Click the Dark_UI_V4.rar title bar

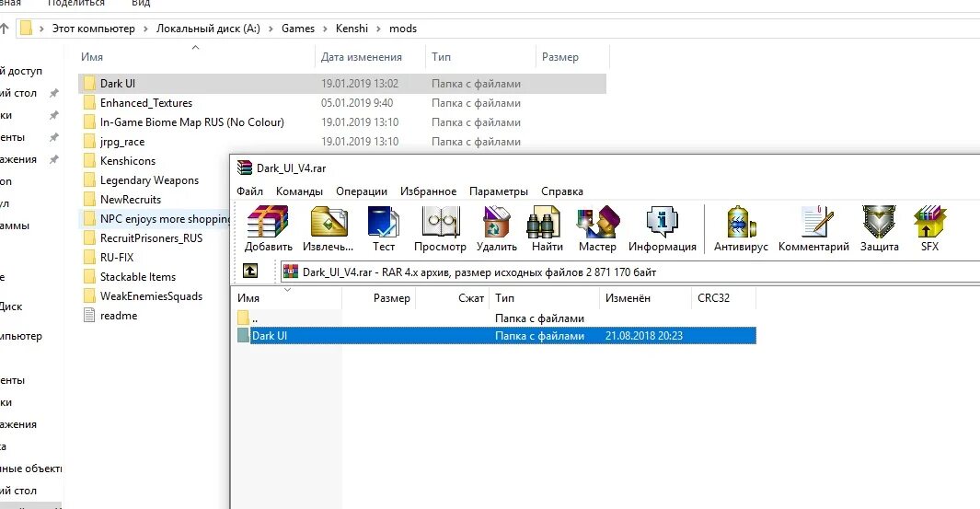click(x=605, y=168)
